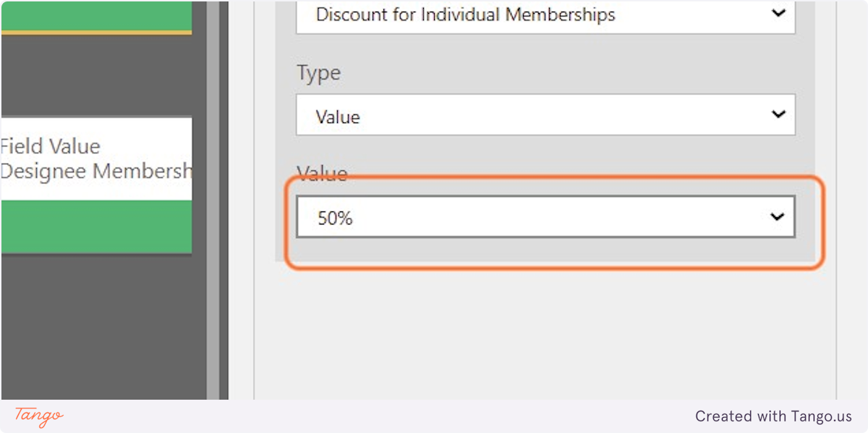Click the green footer beneath the Field Value card
The height and width of the screenshot is (433, 868).
point(96,227)
